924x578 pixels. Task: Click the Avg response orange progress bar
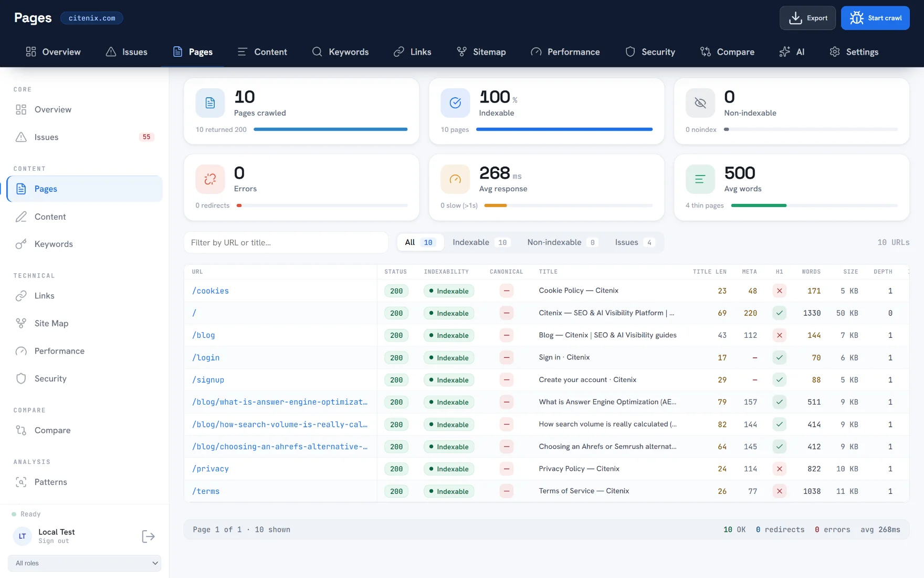[495, 205]
